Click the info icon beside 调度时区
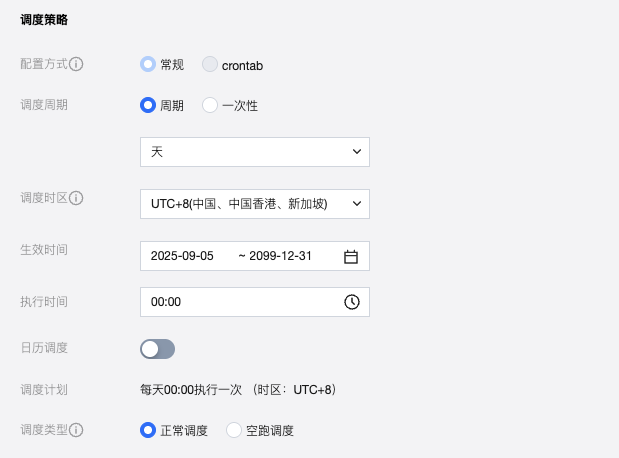The image size is (619, 458). coord(77,198)
